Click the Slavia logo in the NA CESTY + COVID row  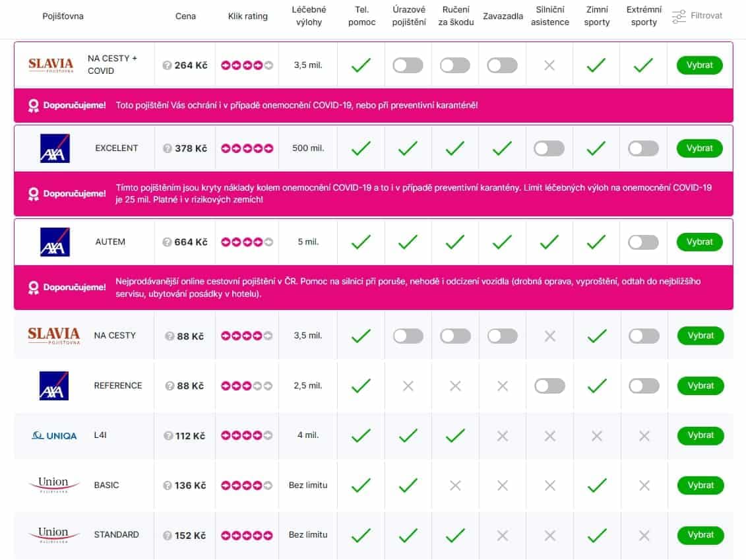point(51,65)
